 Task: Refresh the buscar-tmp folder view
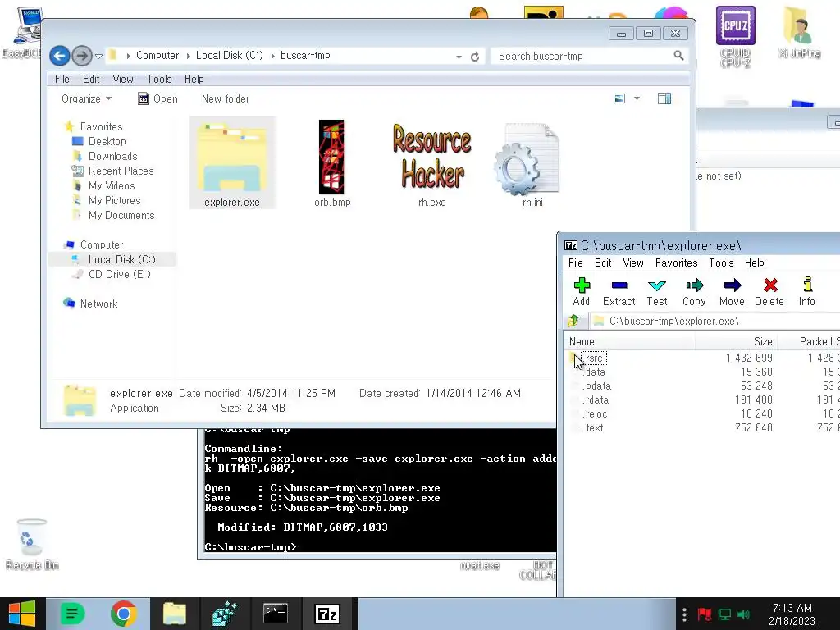click(475, 57)
